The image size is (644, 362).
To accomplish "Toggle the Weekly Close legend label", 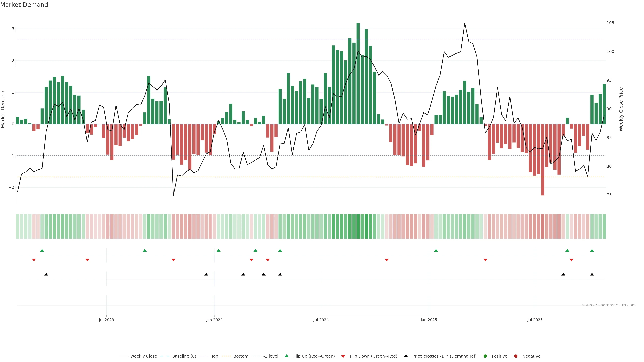I will [x=144, y=356].
